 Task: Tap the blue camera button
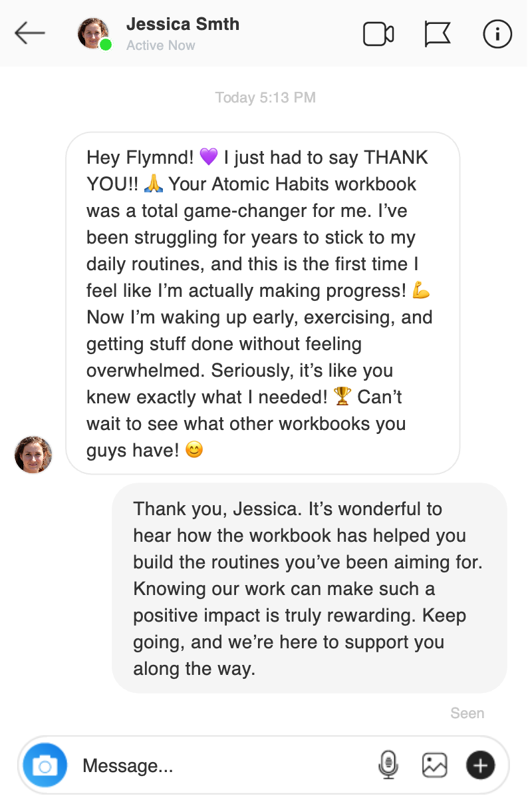click(x=45, y=765)
